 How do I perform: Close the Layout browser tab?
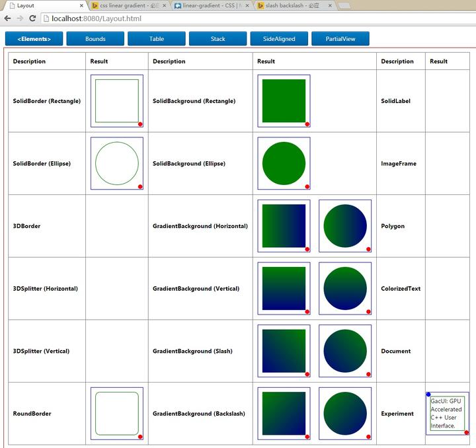pos(81,5)
